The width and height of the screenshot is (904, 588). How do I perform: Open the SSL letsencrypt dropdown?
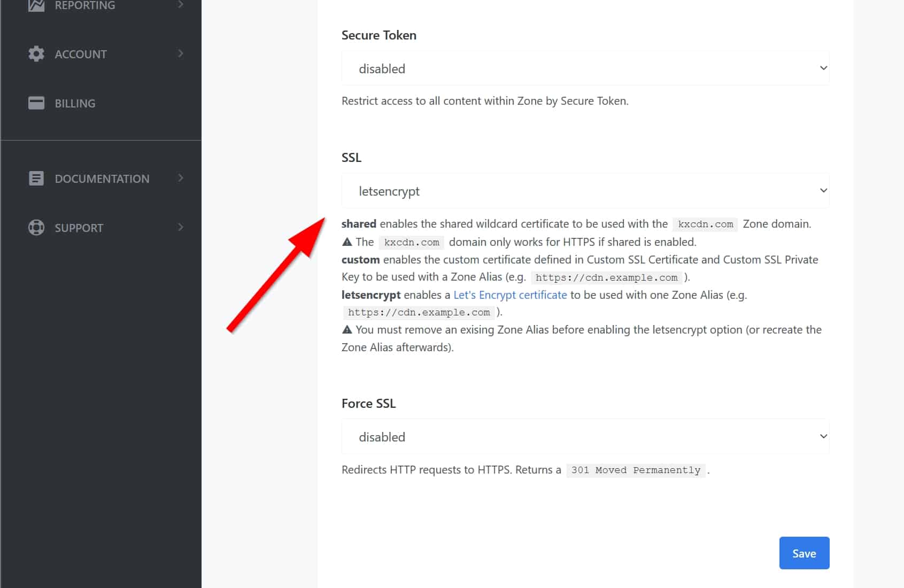(585, 191)
